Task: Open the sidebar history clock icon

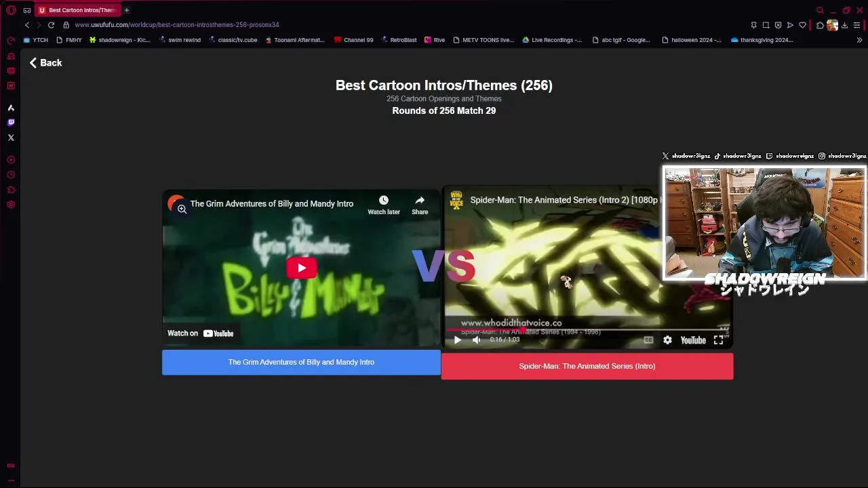Action: [11, 175]
